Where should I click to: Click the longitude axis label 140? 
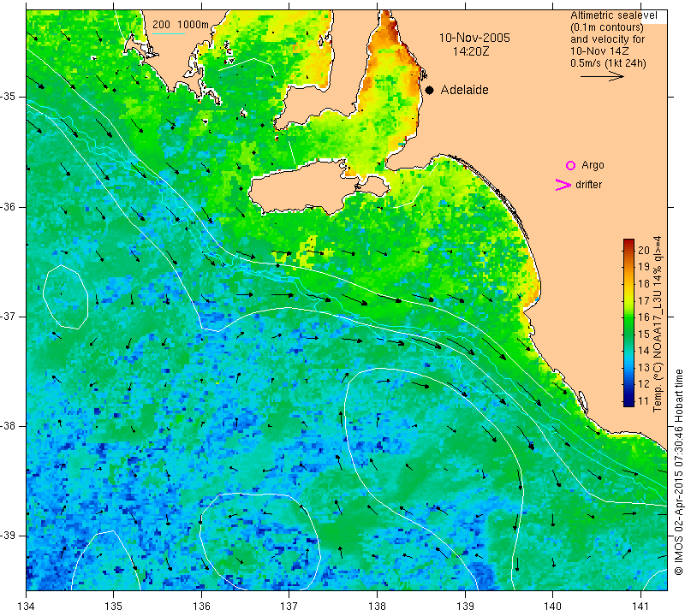click(x=552, y=607)
